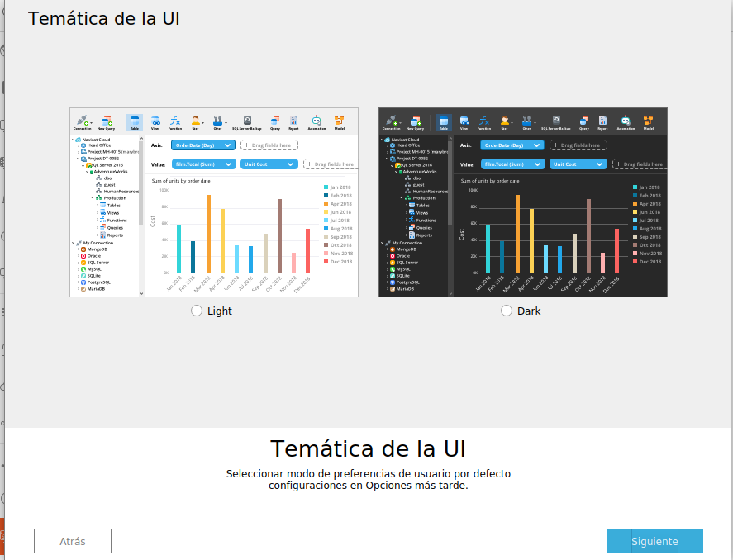Select the Light theme radio button
This screenshot has width=733, height=560.
[x=197, y=311]
